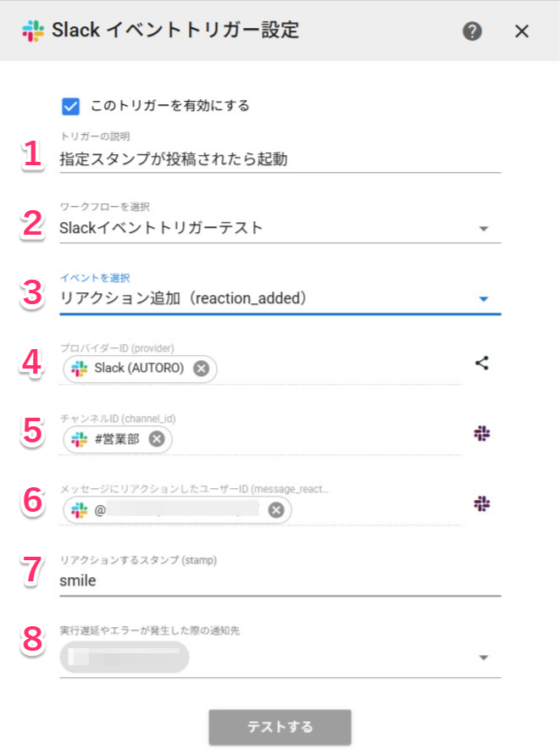The width and height of the screenshot is (560, 755).
Task: Toggle the このトリガーを有効にする checkbox
Action: click(71, 106)
